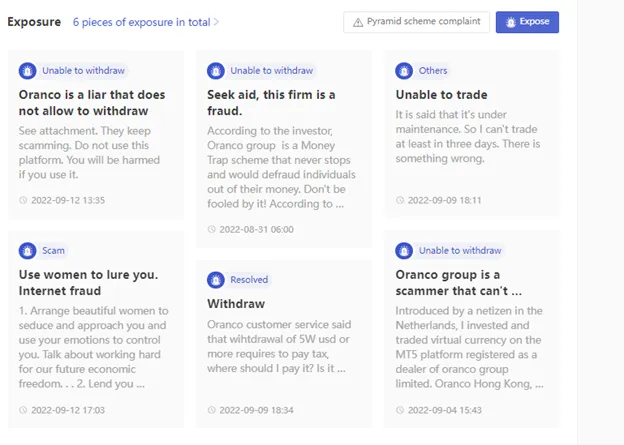624x445 pixels.
Task: Click the timestamp 2022-09-12 17:03
Action: click(68, 410)
